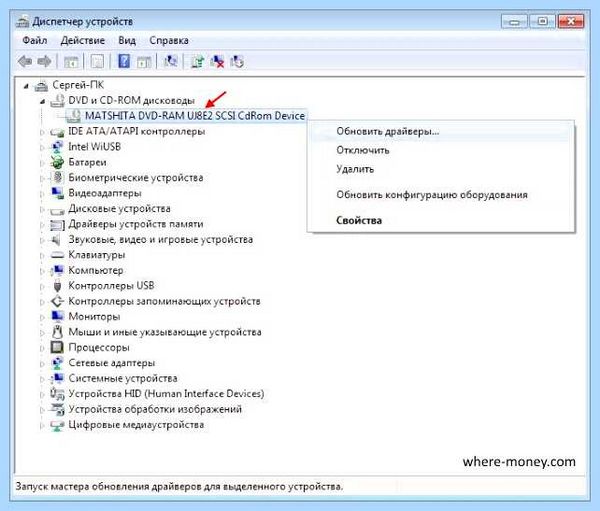Select the Дисковые устройства label
This screenshot has width=600, height=511.
pos(119,209)
